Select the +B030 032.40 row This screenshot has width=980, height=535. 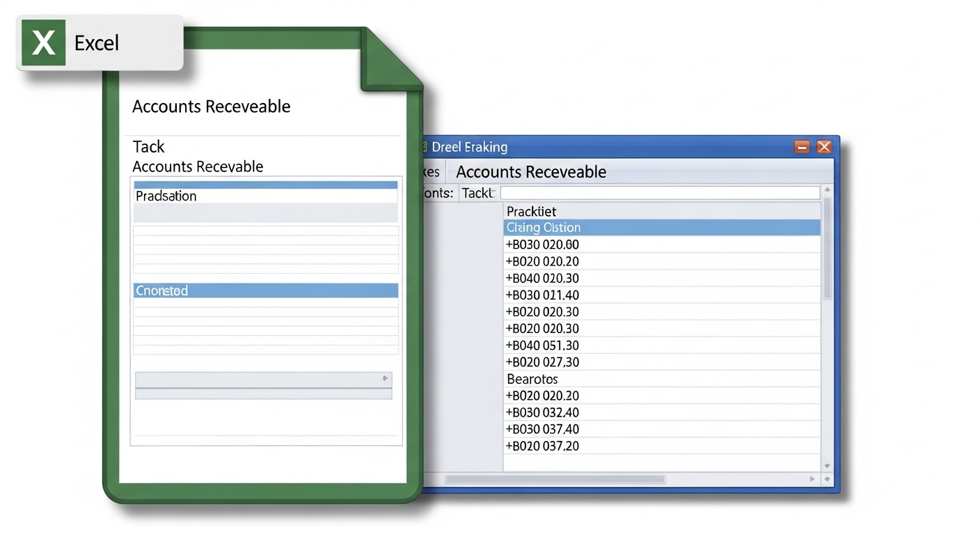662,412
